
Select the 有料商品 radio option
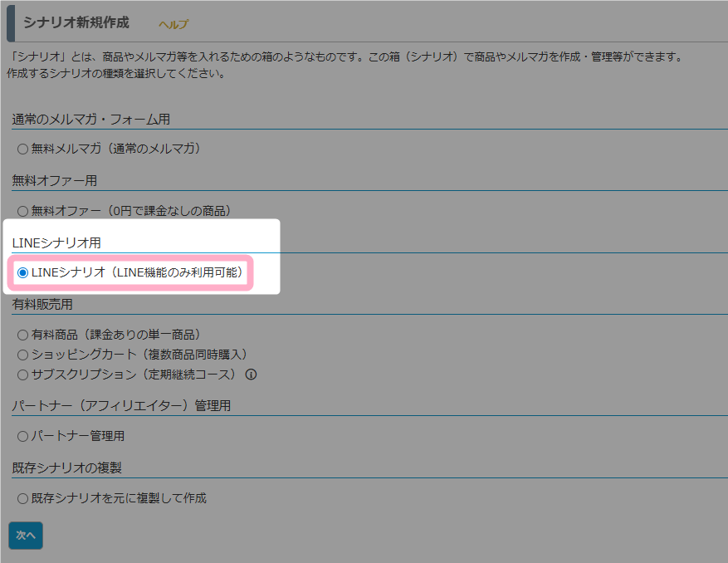pyautogui.click(x=22, y=335)
